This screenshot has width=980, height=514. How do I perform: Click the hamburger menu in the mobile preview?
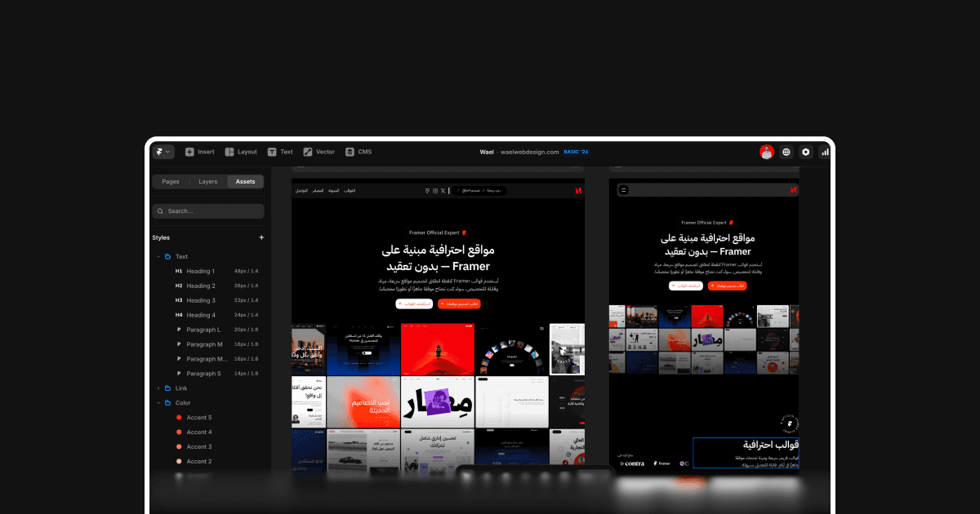click(x=623, y=189)
